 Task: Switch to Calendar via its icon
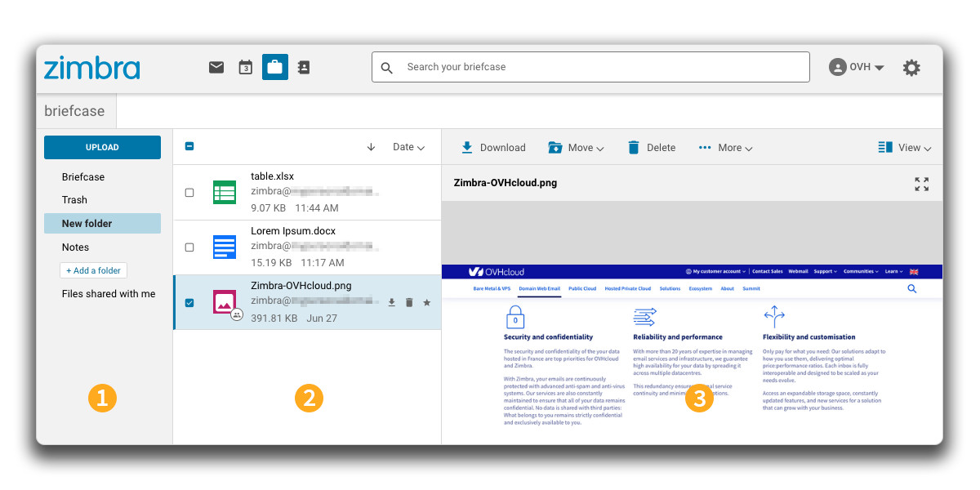click(x=245, y=66)
